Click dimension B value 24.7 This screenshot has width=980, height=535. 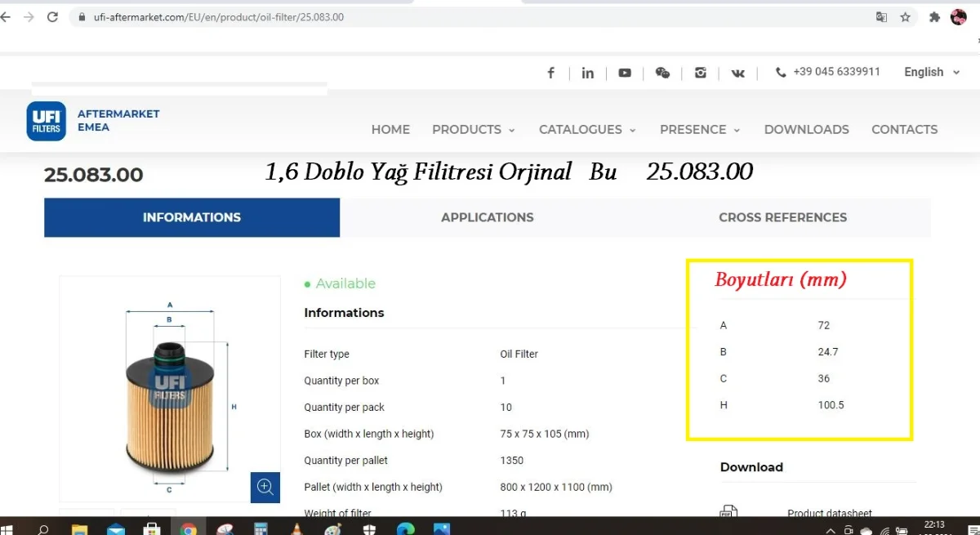[828, 352]
